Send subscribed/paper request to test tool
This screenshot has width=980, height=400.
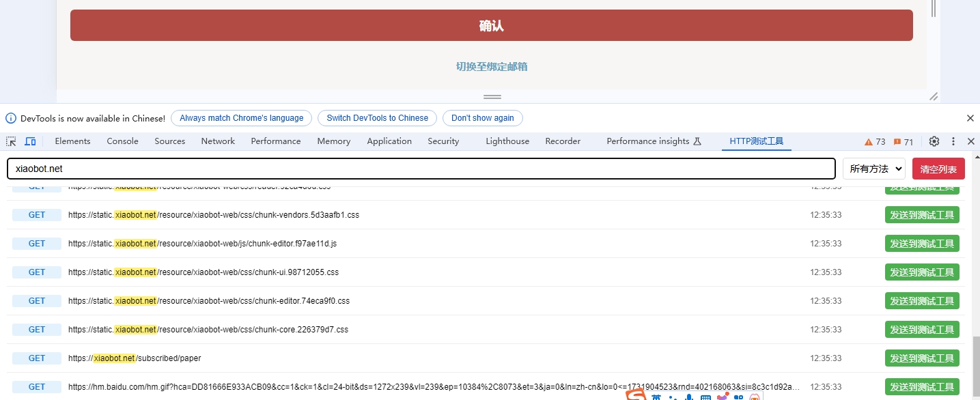[922, 358]
